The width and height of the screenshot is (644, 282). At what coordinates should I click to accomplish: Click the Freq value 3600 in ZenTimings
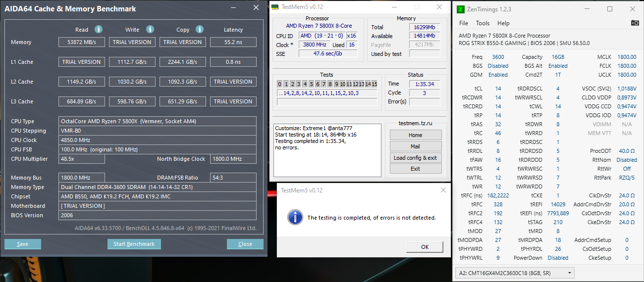coord(498,57)
